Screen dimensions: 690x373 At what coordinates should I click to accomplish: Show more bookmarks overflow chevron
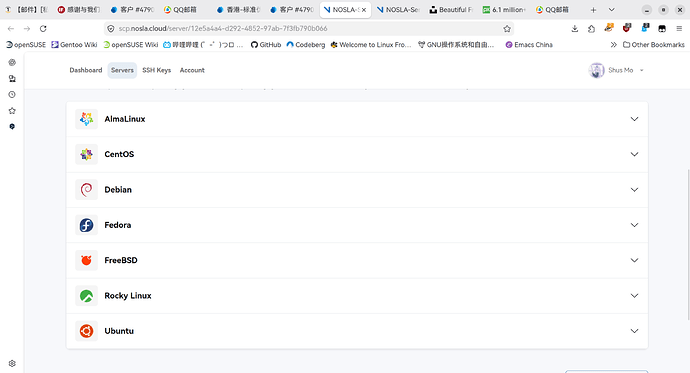point(613,44)
